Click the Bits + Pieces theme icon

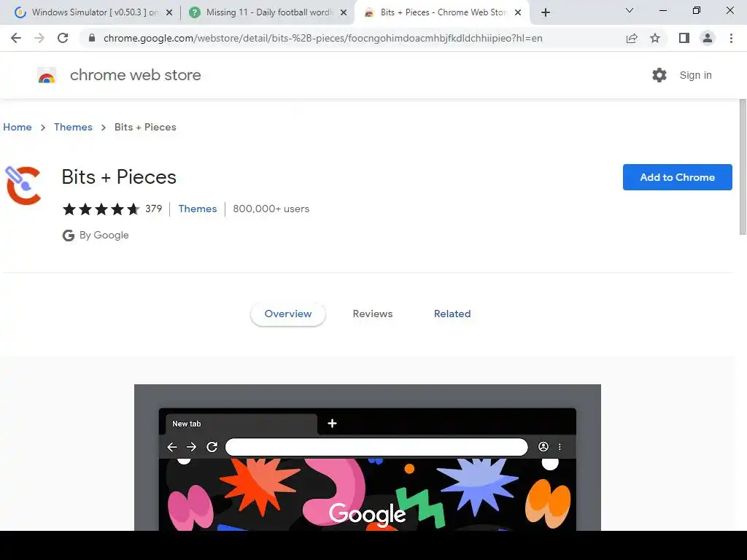pyautogui.click(x=23, y=185)
